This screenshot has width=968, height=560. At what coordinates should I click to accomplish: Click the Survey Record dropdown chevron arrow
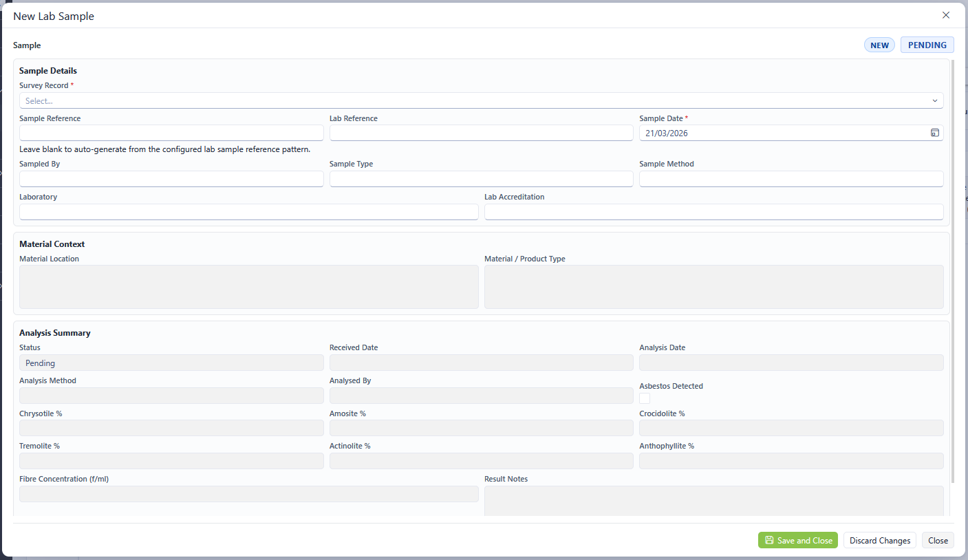[x=935, y=101]
